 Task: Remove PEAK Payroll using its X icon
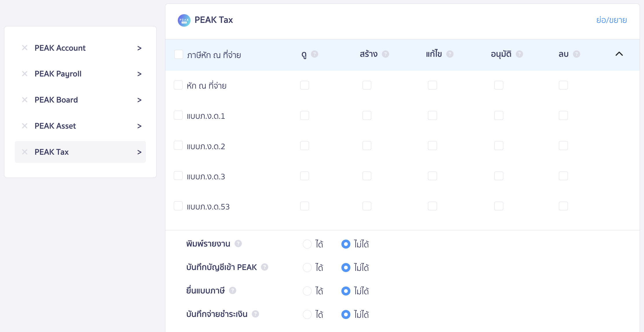(25, 74)
